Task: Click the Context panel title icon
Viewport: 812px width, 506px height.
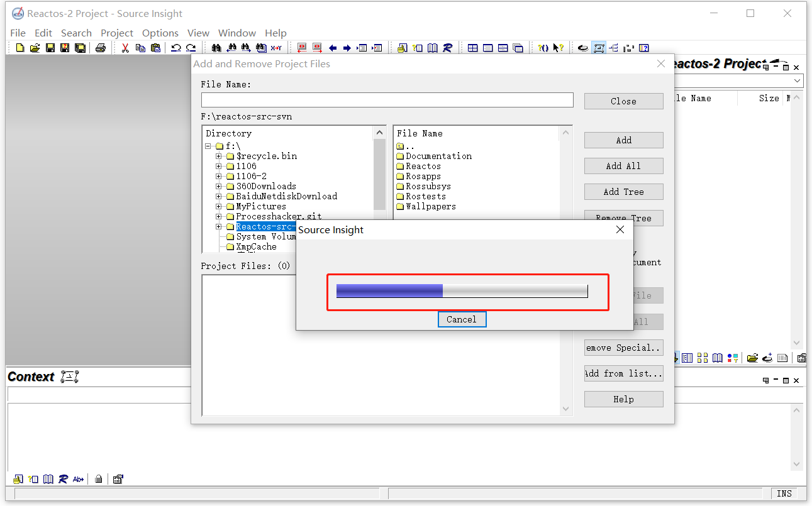Action: click(69, 377)
